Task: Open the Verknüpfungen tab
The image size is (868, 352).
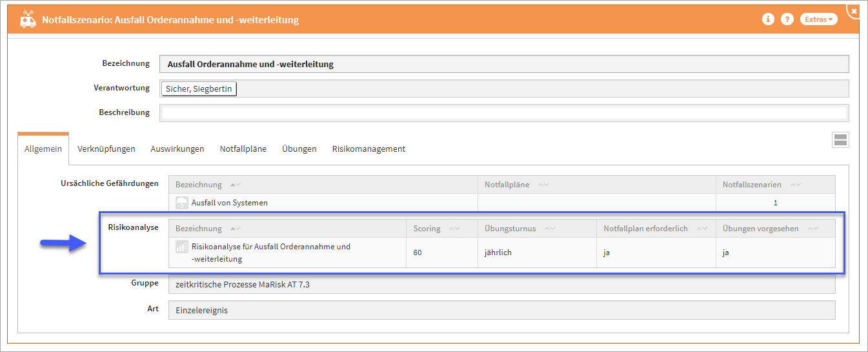Action: [x=106, y=149]
